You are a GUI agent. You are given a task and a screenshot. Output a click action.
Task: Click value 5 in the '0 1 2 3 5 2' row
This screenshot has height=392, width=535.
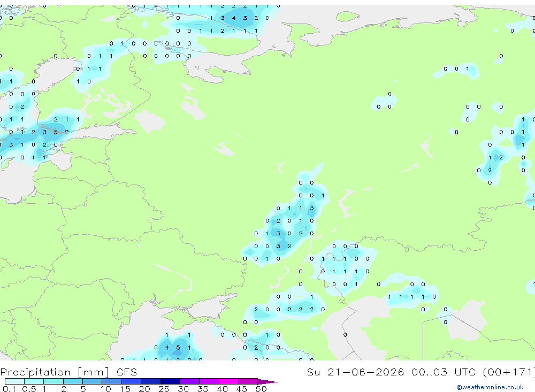click(56, 132)
